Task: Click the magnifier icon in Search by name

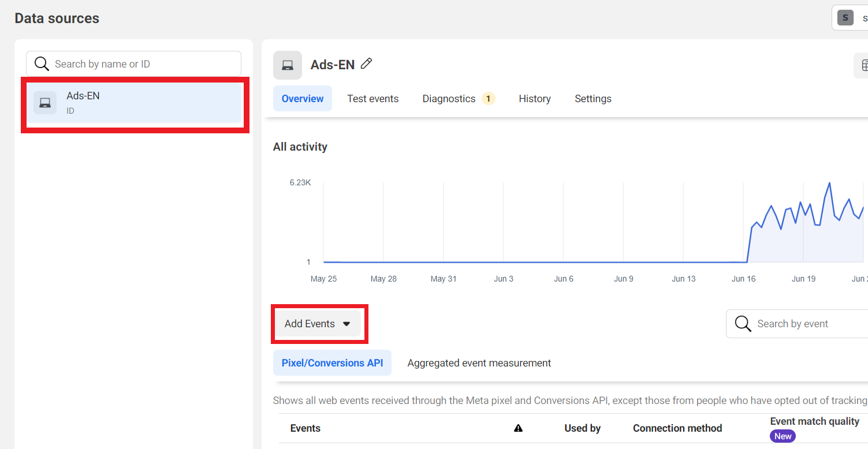Action: point(42,63)
